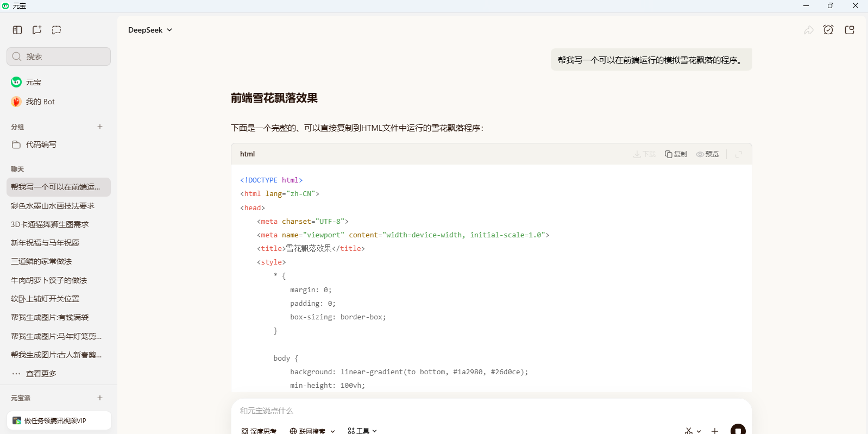Open the DeepSeek model dropdown
This screenshot has width=868, height=434.
click(150, 30)
